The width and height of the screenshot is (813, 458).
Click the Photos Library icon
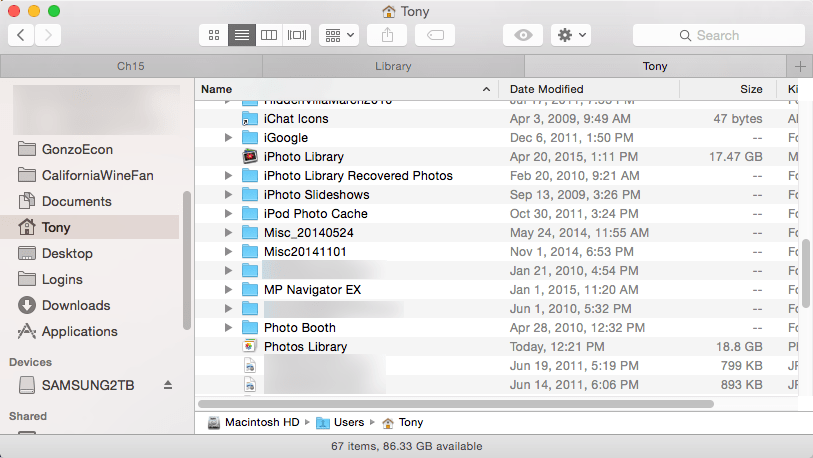(x=250, y=346)
